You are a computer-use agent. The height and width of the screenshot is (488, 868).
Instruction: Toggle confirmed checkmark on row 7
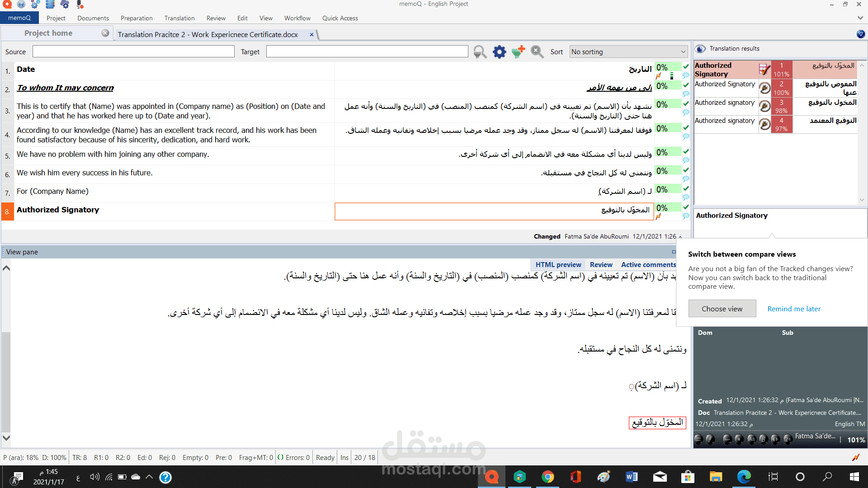pos(686,189)
